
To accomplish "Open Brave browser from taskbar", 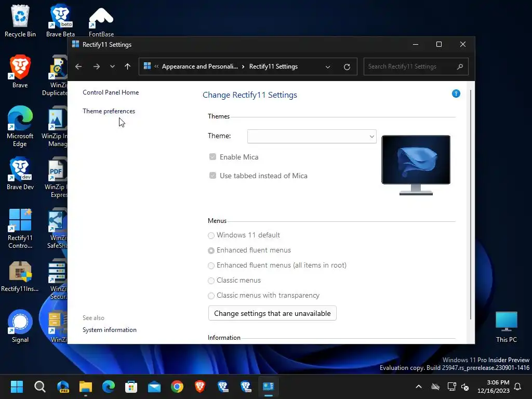I will 200,387.
